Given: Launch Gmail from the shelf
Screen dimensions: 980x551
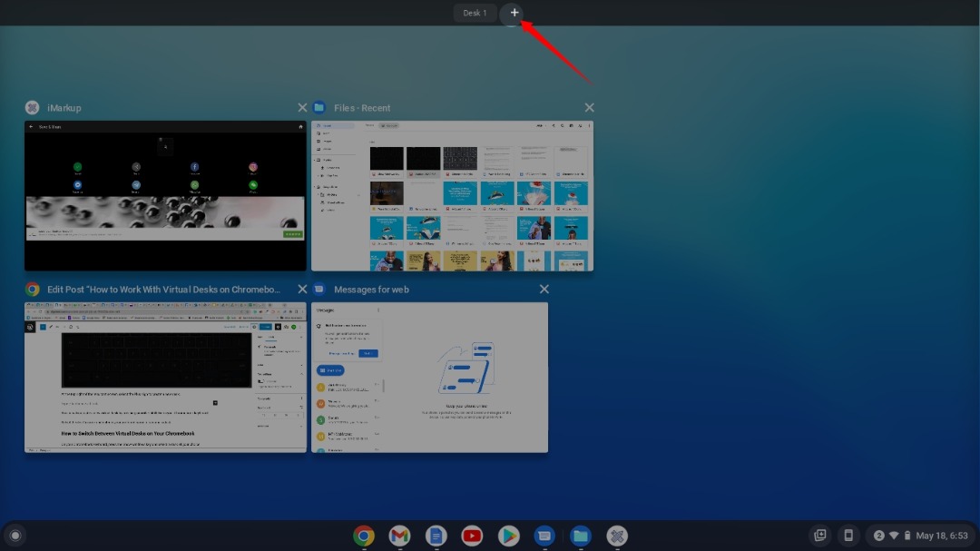Looking at the screenshot, I should tap(399, 536).
